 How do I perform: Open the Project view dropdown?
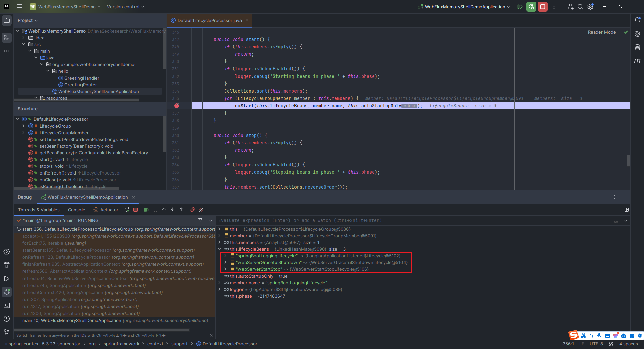click(28, 20)
